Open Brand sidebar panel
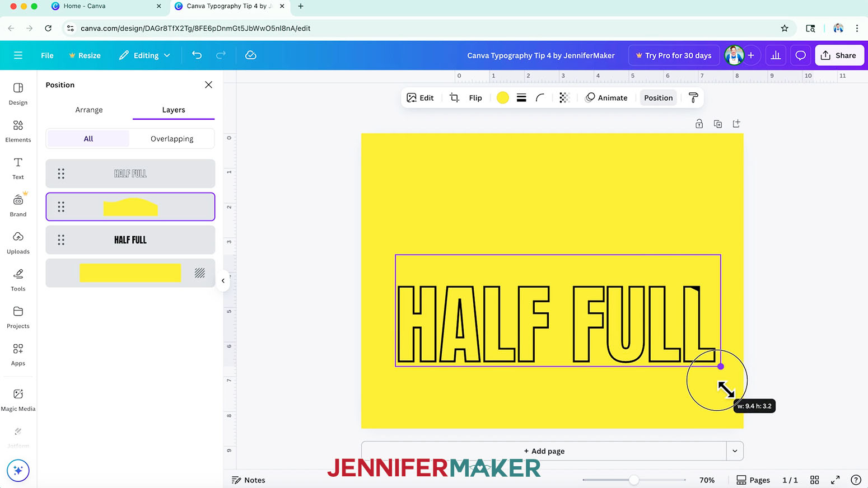Screen dimensions: 868x488 [18, 205]
